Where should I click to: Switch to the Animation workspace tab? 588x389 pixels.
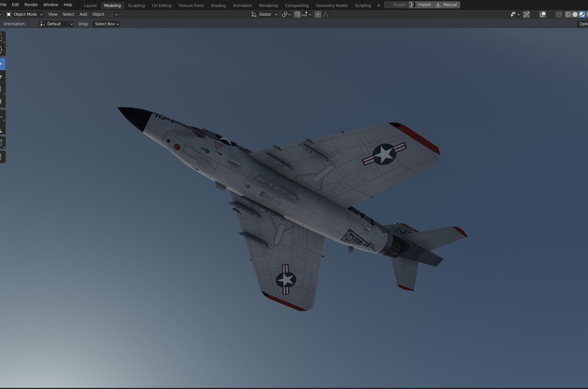point(242,6)
